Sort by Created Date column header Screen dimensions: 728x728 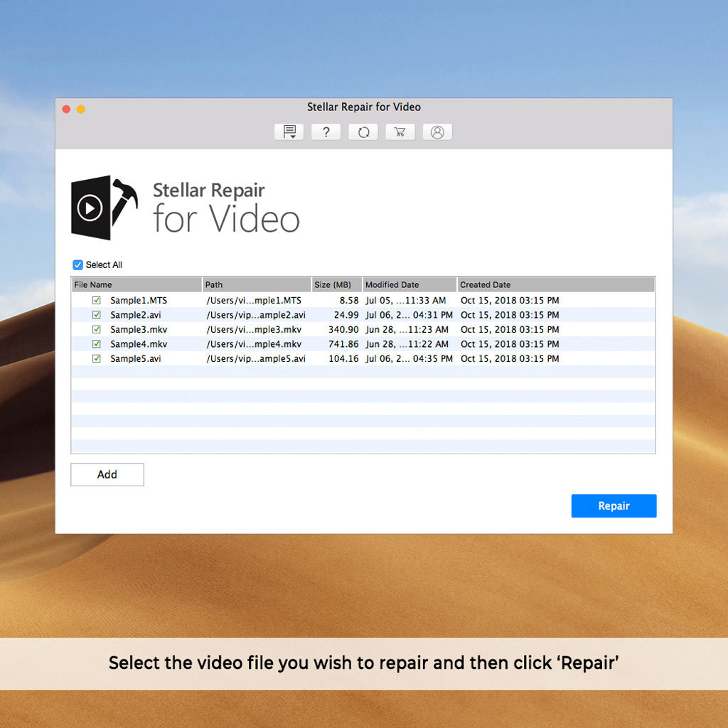[556, 284]
